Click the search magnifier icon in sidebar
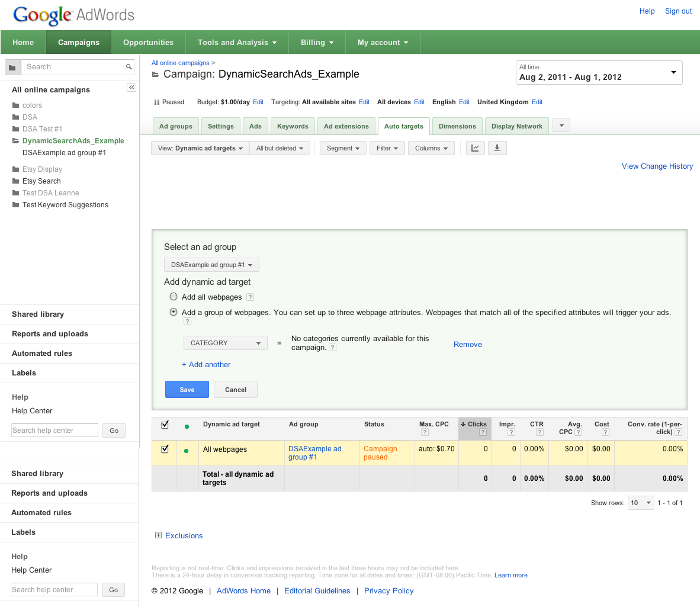The image size is (700, 607). [x=129, y=67]
